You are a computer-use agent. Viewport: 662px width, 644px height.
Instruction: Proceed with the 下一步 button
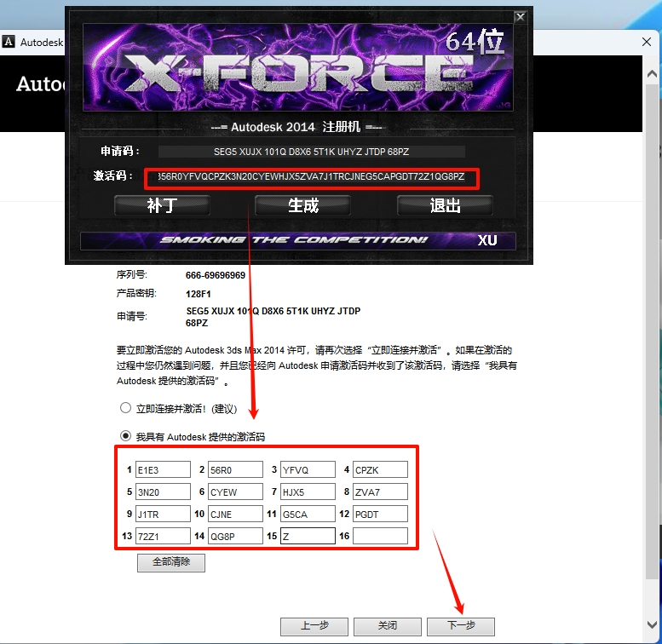(460, 626)
